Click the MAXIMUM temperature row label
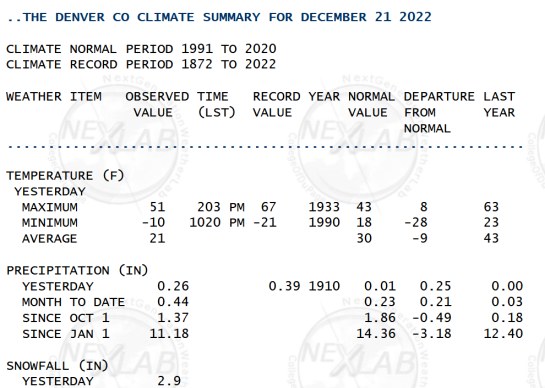 (50, 207)
